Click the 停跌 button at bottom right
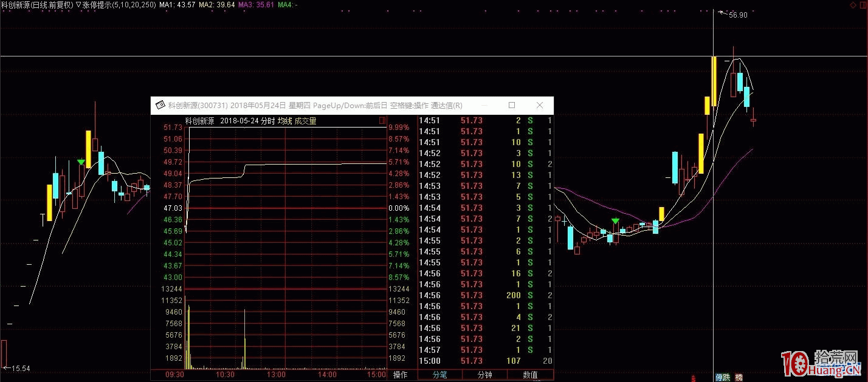 (722, 377)
